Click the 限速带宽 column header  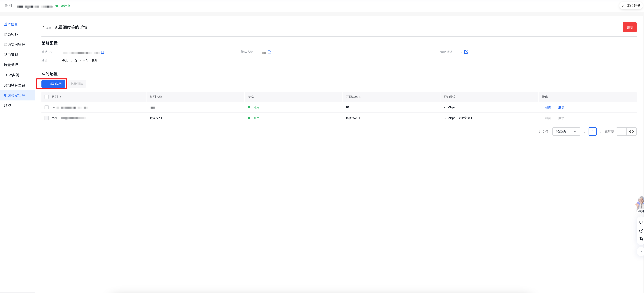click(x=450, y=97)
